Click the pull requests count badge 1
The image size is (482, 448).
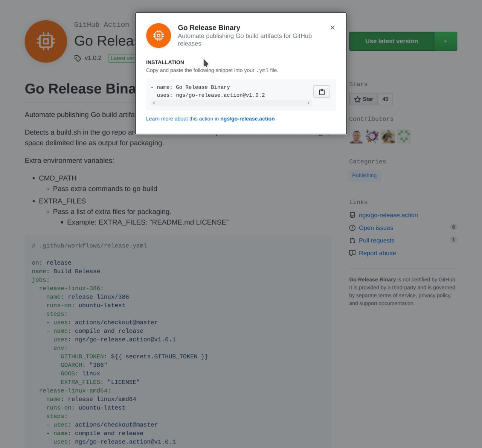[453, 239]
